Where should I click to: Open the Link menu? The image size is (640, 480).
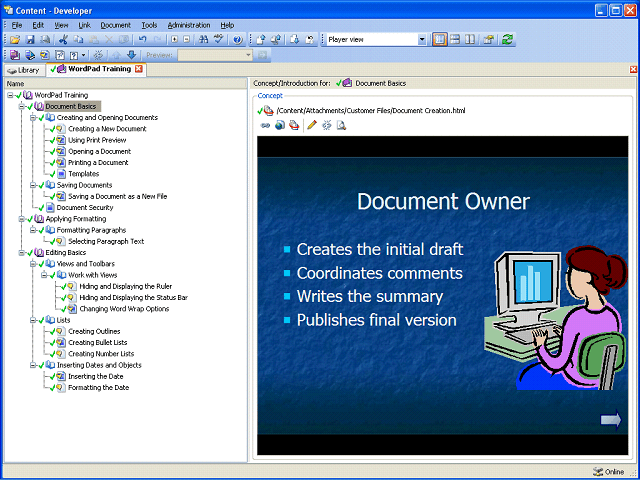(84, 25)
